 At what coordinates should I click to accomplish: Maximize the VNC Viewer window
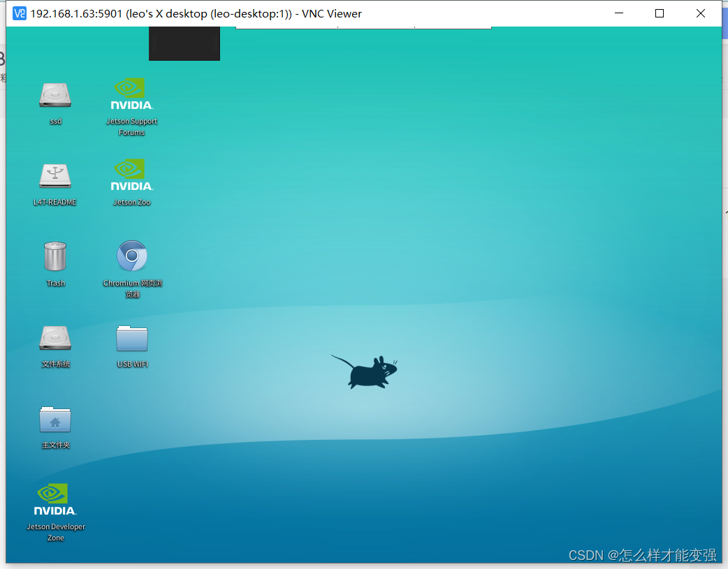pyautogui.click(x=660, y=13)
